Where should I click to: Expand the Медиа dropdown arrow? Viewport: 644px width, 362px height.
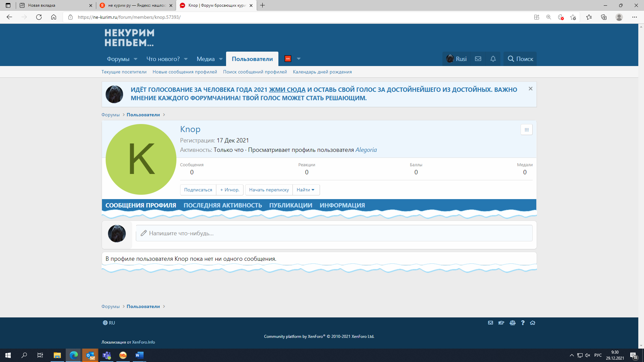221,59
